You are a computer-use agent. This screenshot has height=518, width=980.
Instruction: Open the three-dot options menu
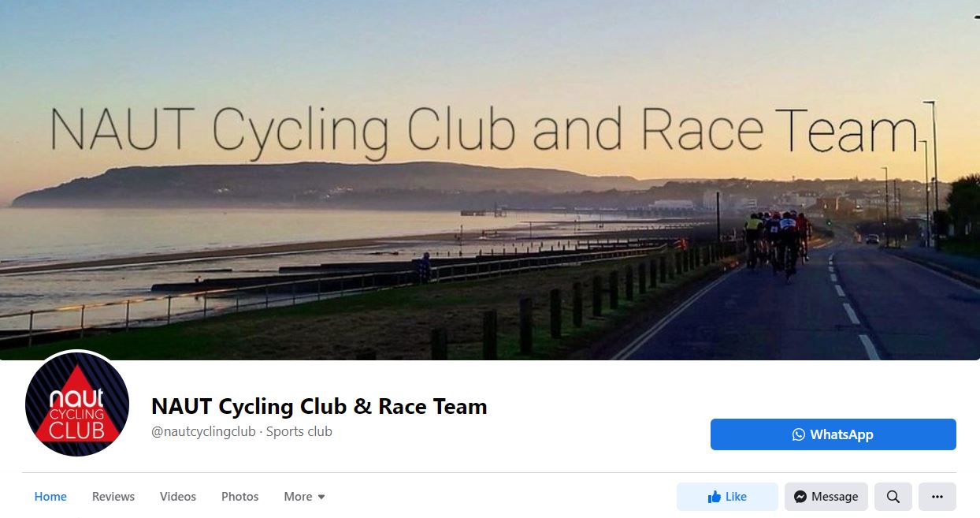(937, 497)
